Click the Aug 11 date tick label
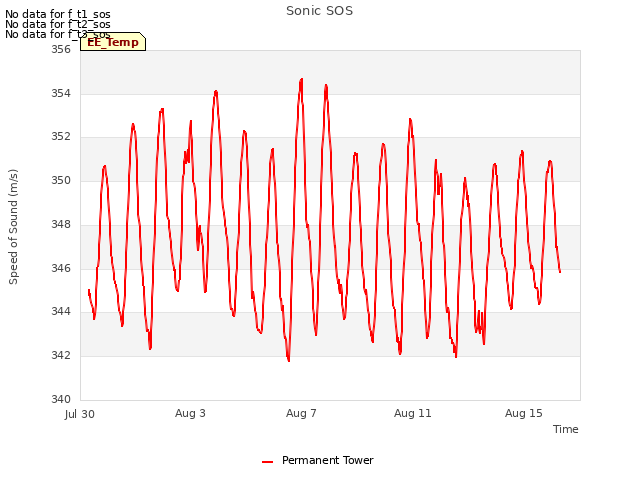640x480 pixels. 412,413
